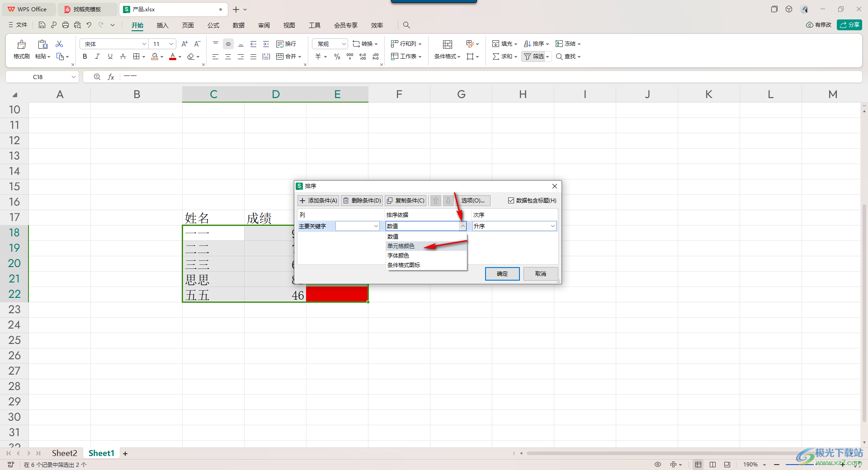
Task: Click the red filled cell in row 22
Action: coord(337,294)
